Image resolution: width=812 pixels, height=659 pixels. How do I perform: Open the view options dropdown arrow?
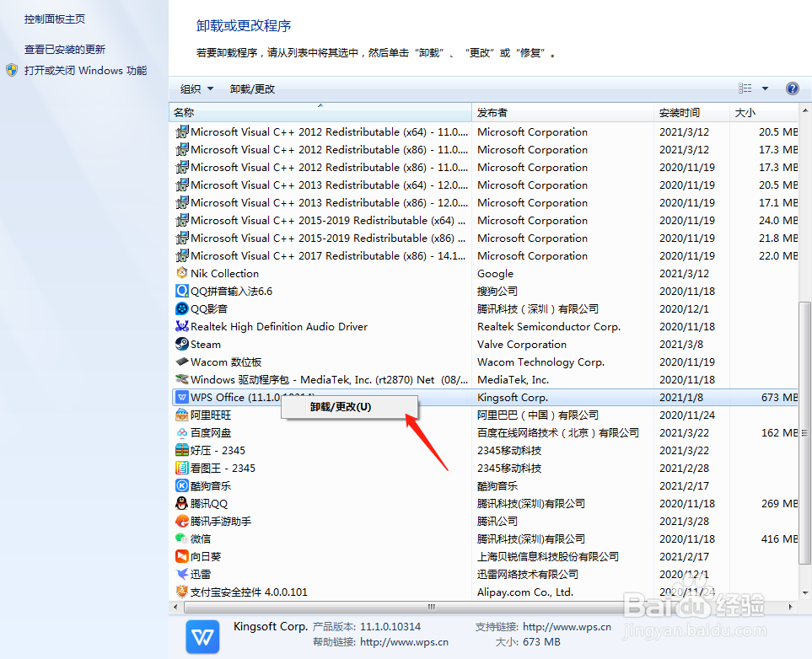click(x=765, y=88)
